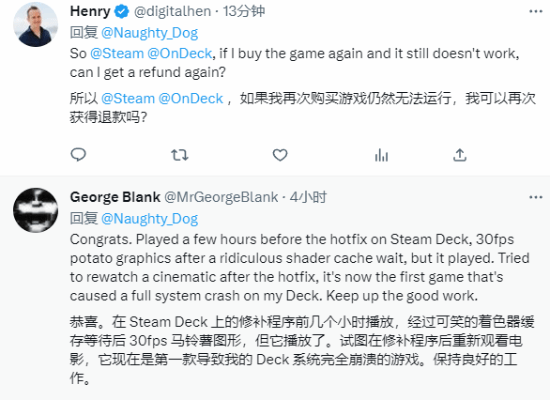Viewport: 550px width, 400px height.
Task: Click @OnDeck mention in English tweet text
Action: tap(179, 54)
